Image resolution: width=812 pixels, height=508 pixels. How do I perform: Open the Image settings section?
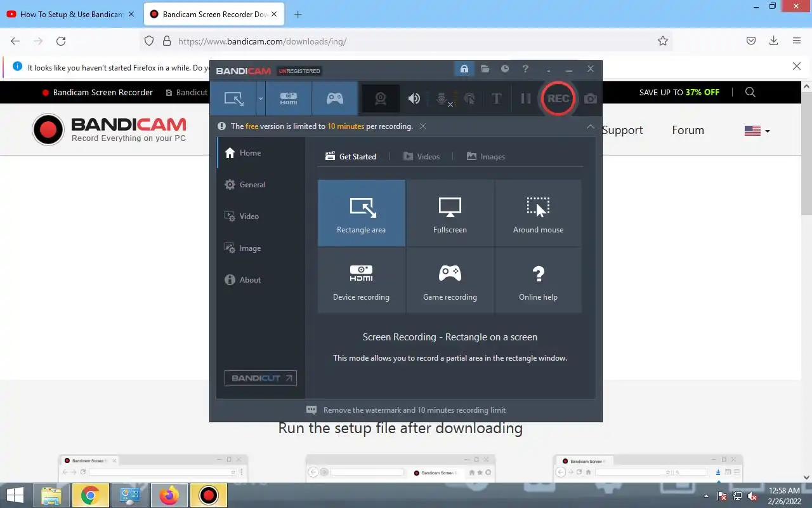pos(261,248)
